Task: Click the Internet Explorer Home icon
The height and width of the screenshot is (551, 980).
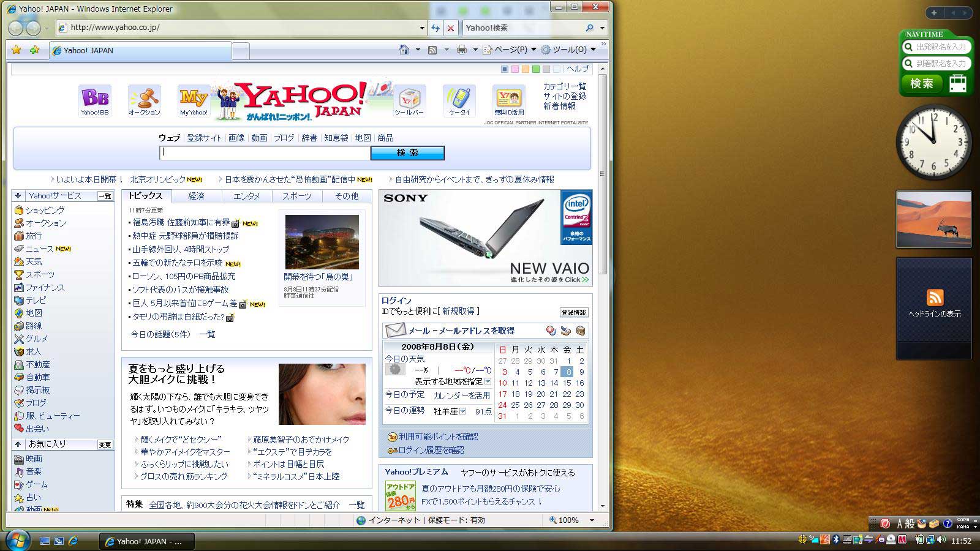Action: coord(404,50)
